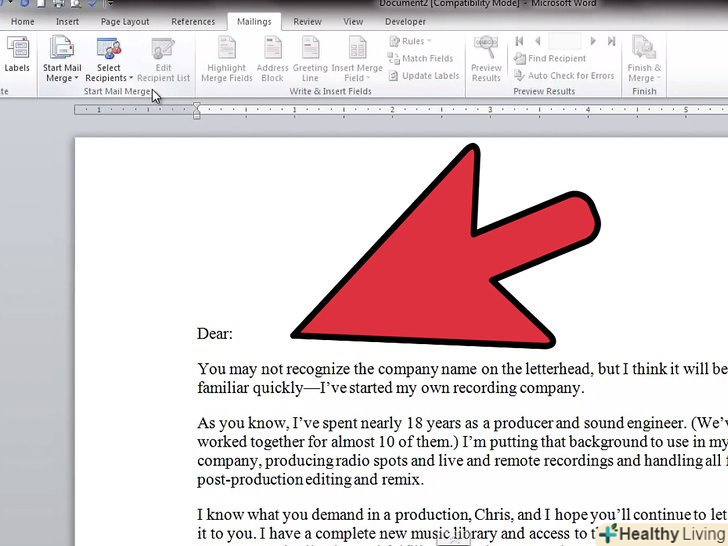
Task: Click the Select Recipients icon
Action: 109,48
